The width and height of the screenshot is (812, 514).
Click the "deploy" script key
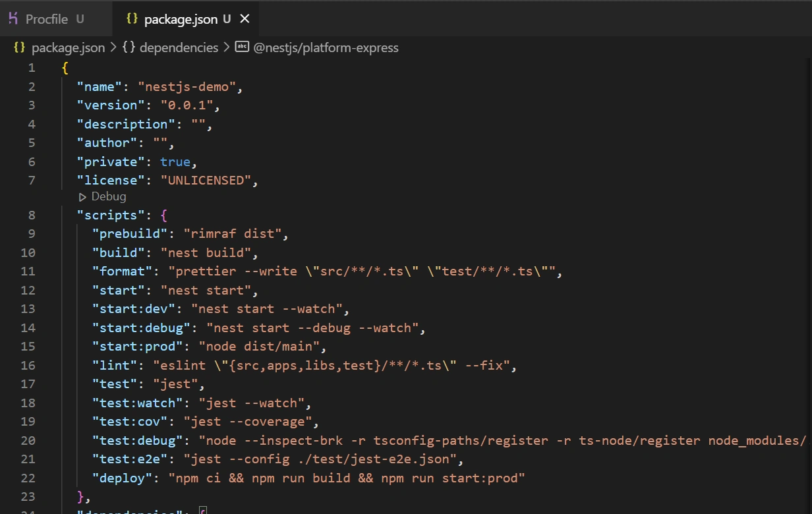122,478
